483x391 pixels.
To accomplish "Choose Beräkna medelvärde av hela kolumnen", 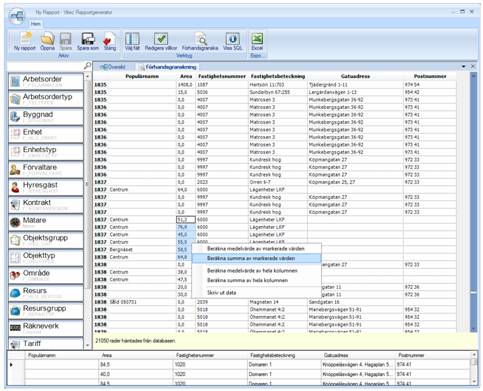I will click(252, 271).
